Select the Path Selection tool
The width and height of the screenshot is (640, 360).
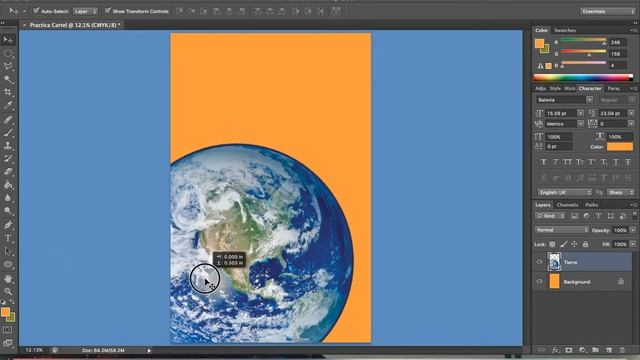pos(8,251)
